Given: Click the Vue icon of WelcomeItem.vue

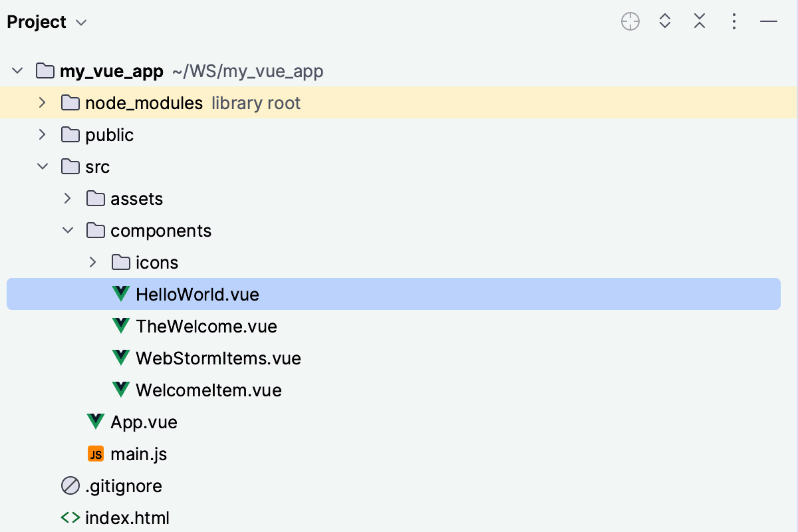Looking at the screenshot, I should [x=120, y=390].
